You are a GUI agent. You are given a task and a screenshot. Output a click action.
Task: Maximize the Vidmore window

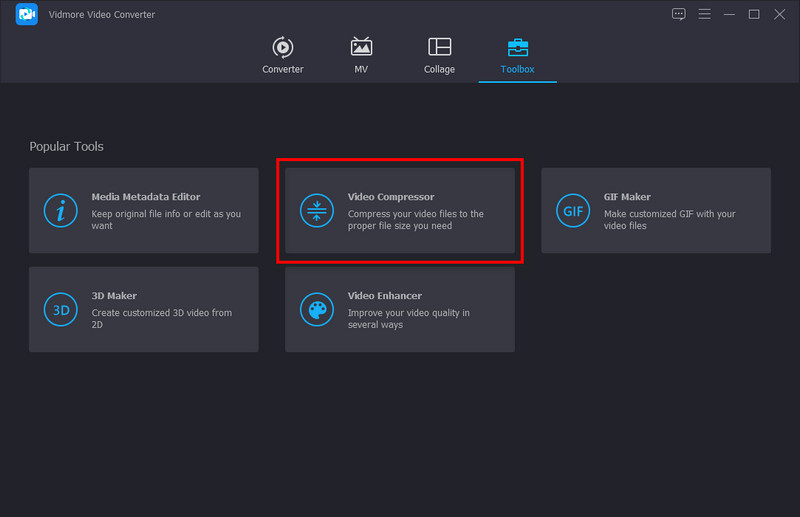pyautogui.click(x=754, y=14)
